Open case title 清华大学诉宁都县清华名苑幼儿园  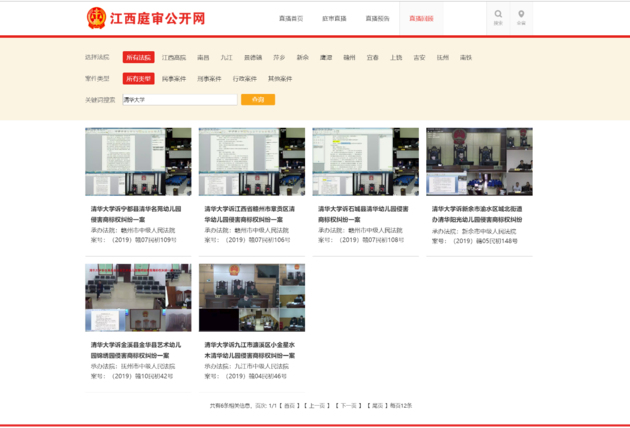tap(136, 214)
